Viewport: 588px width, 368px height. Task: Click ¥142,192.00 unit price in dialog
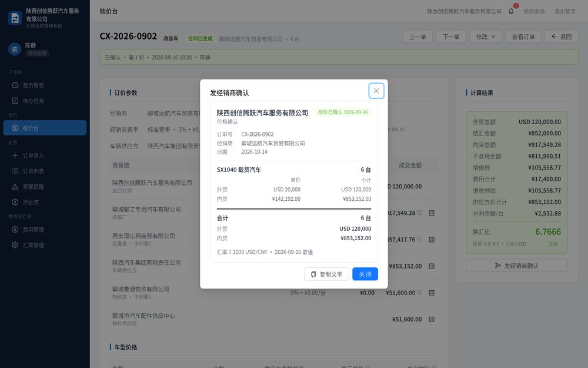pos(286,199)
